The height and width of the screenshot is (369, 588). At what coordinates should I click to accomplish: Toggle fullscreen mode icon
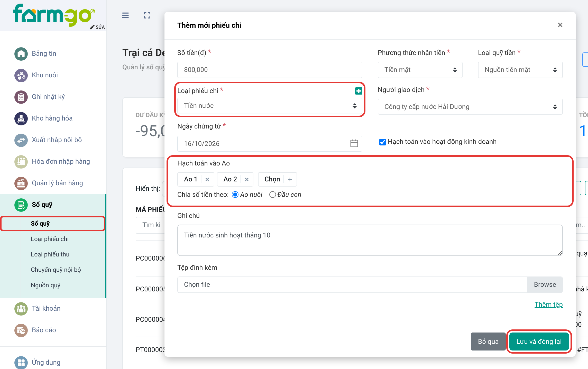tap(147, 15)
